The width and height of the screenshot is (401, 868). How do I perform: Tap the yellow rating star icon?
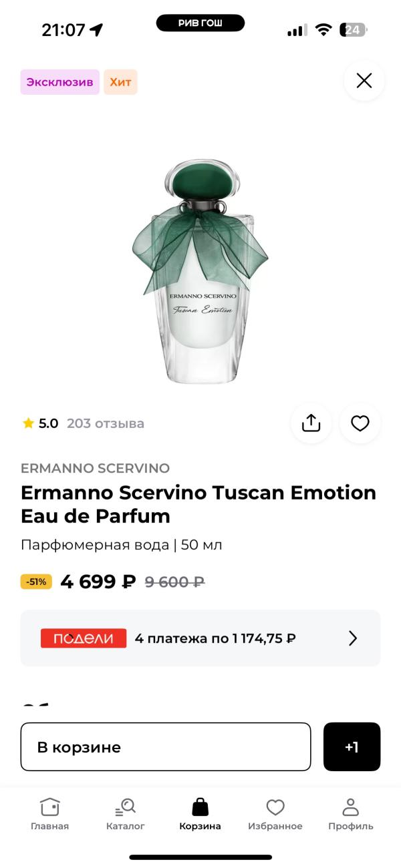click(28, 423)
